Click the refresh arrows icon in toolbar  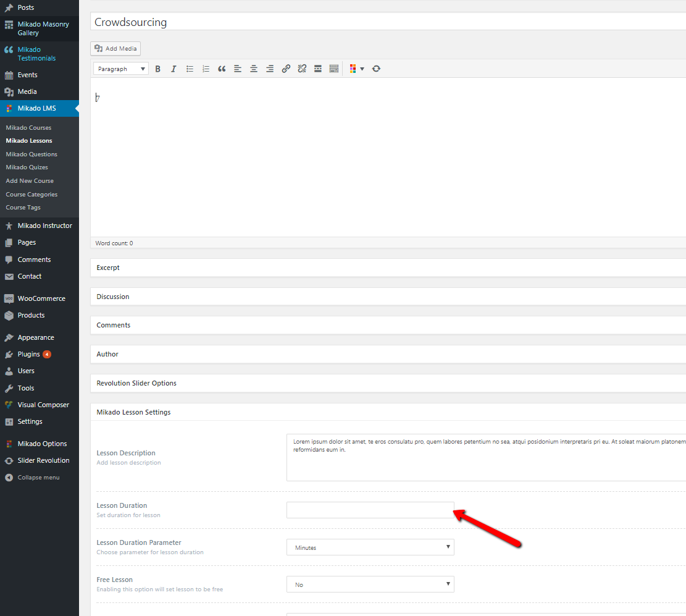376,69
